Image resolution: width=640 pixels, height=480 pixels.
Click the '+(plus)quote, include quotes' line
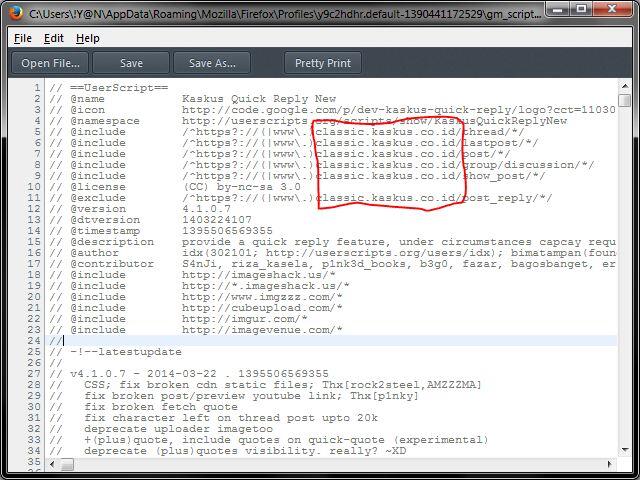click(286, 440)
